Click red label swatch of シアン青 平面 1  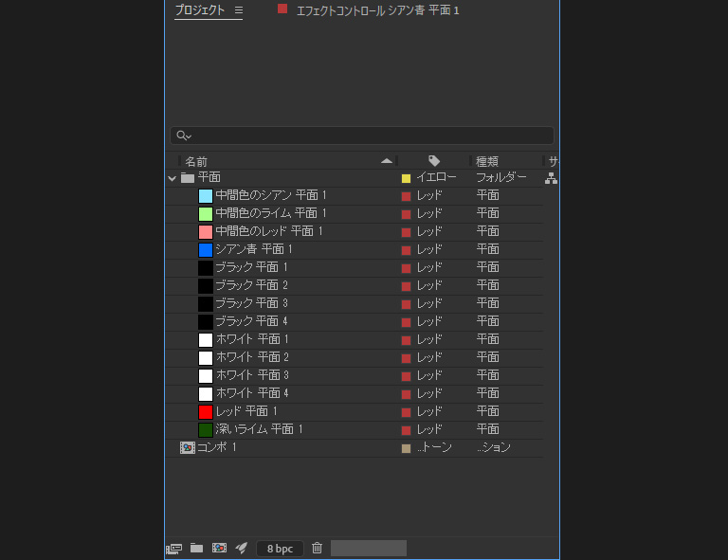tap(407, 250)
